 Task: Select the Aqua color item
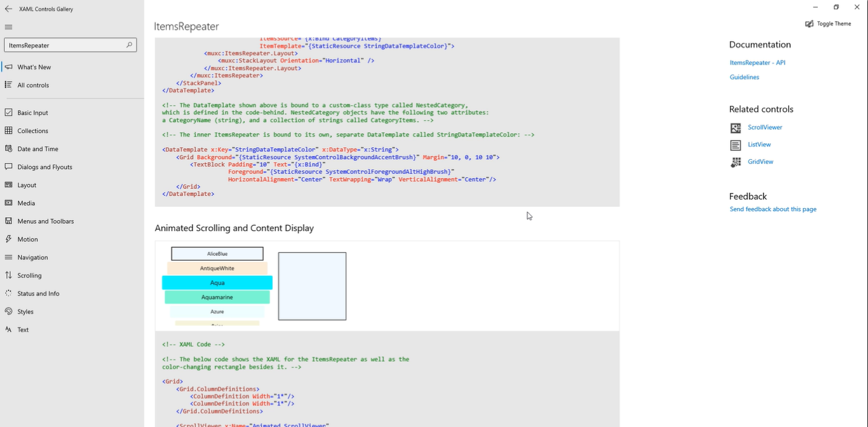point(217,282)
